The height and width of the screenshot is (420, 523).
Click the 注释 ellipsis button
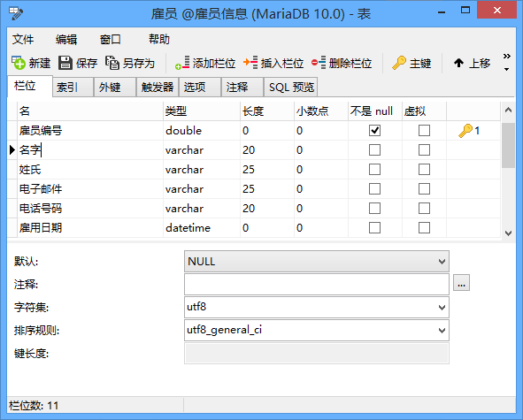point(461,283)
